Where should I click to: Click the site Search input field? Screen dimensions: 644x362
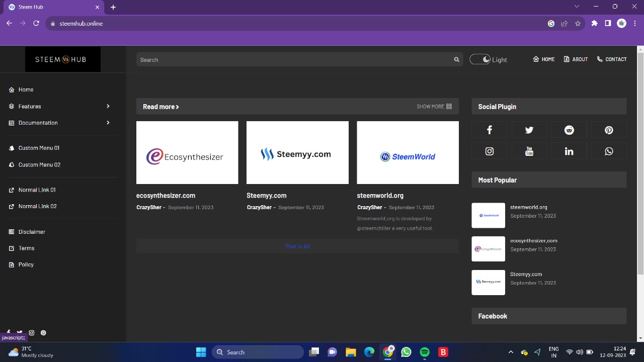300,59
